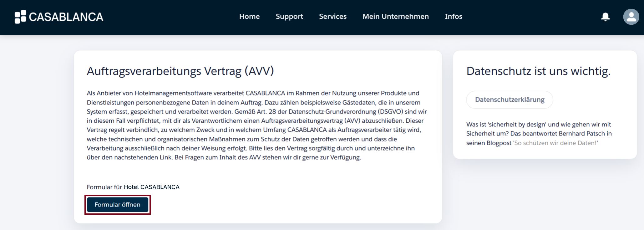Select Mein Unternehmen in navigation
Screen dimensions: 644x230
click(x=396, y=17)
